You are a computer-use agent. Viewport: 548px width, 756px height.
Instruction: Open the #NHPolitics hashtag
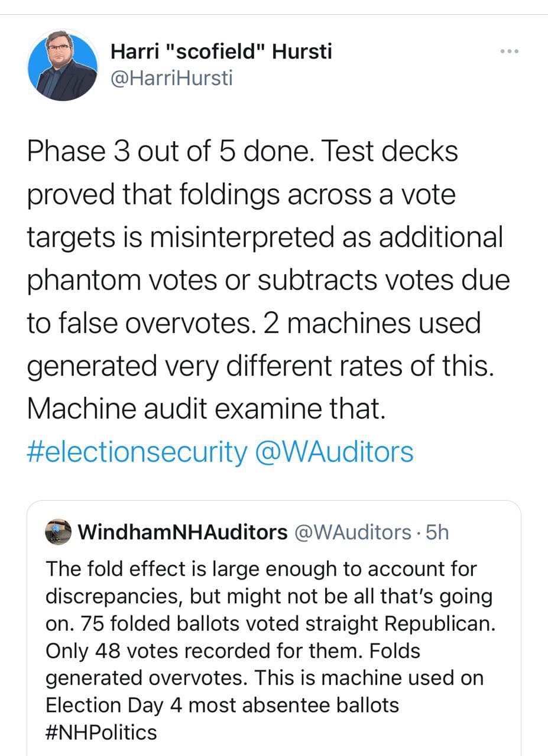[x=102, y=732]
